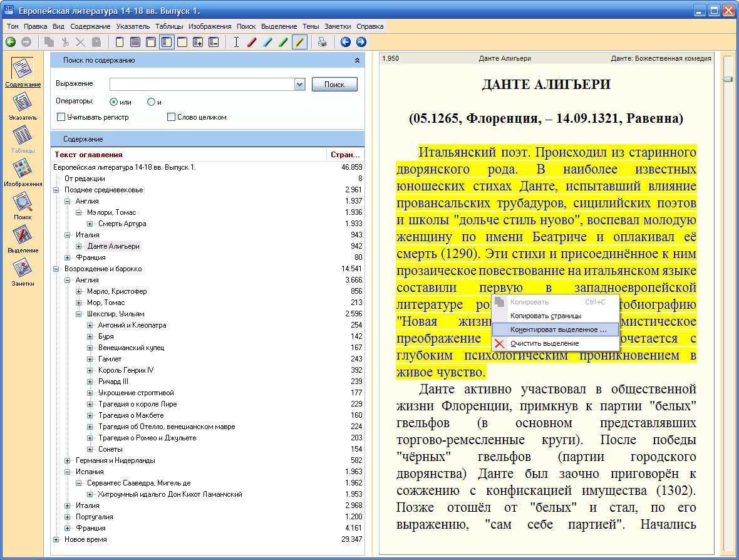
Task: Open the Поиск sidebar panel
Action: pos(23,206)
